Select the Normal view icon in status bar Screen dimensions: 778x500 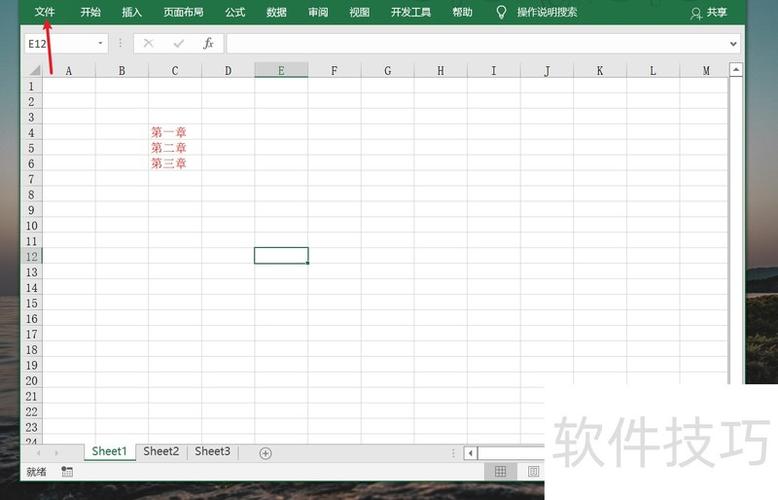[500, 471]
